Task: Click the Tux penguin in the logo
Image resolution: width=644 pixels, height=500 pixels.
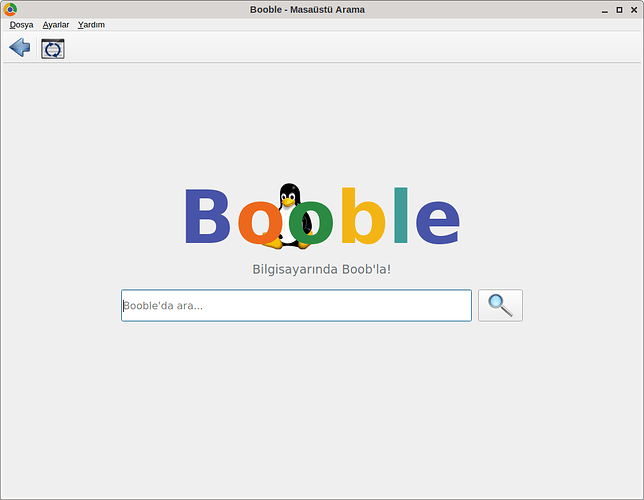Action: (290, 198)
